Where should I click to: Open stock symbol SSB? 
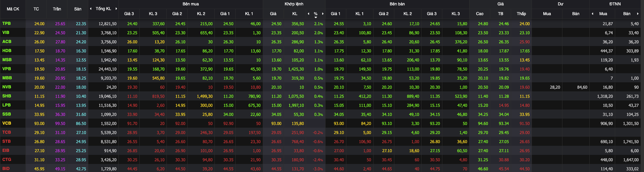click(x=7, y=114)
